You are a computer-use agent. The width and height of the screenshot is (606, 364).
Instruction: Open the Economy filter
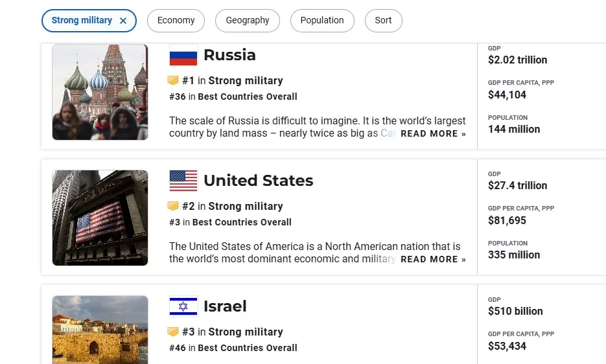click(x=176, y=21)
